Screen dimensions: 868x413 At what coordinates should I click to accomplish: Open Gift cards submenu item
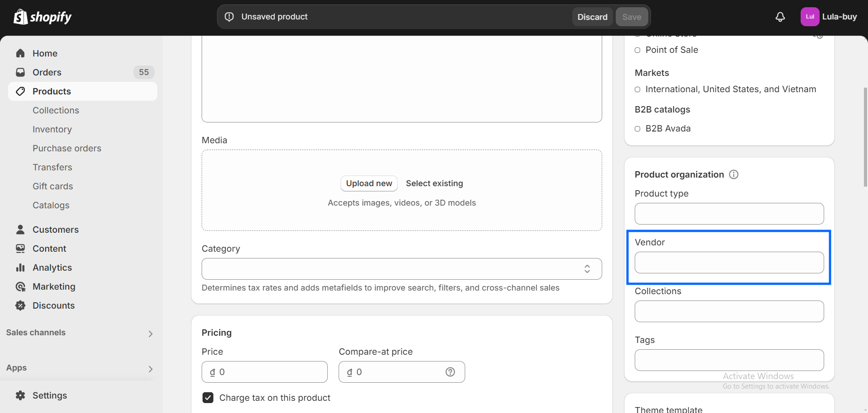pyautogui.click(x=52, y=186)
